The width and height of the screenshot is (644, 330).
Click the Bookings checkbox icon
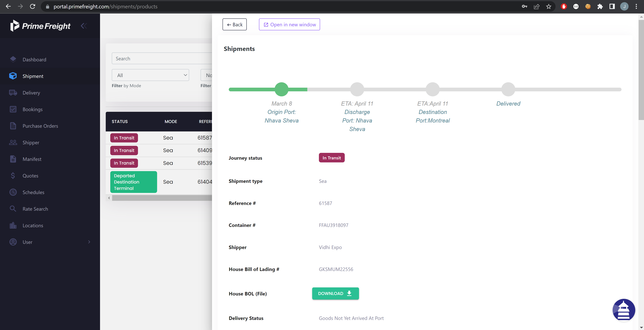point(13,109)
